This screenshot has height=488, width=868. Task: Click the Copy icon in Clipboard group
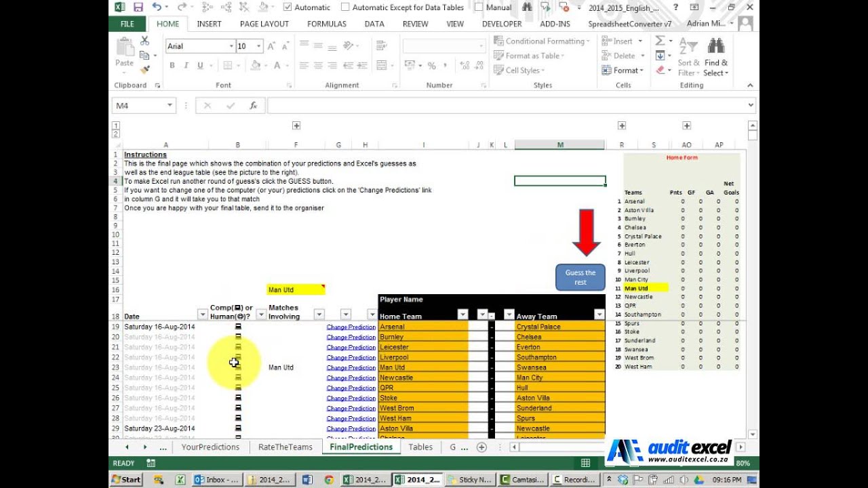pos(144,55)
